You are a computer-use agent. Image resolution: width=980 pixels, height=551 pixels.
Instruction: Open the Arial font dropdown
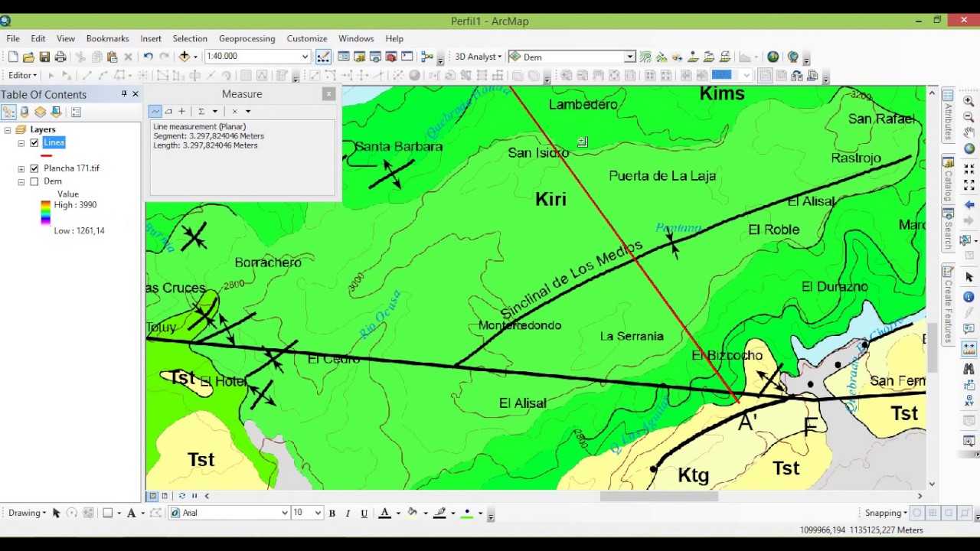coord(285,513)
